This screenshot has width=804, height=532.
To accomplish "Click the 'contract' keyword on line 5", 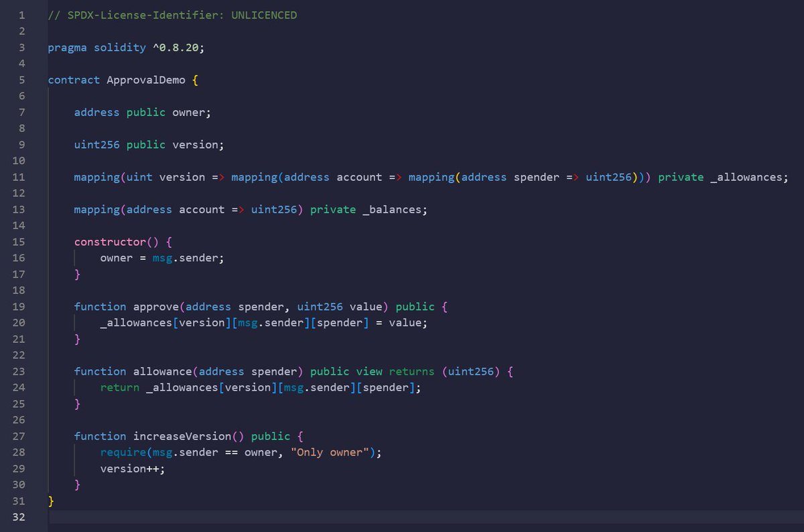I will (x=74, y=80).
